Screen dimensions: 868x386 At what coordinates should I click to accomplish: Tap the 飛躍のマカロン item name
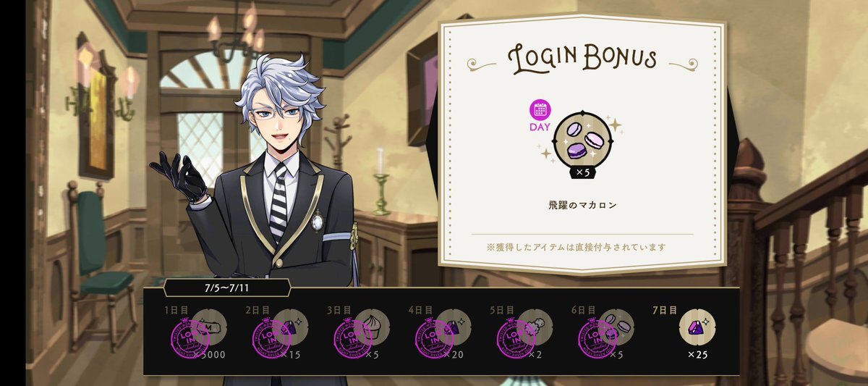click(582, 205)
